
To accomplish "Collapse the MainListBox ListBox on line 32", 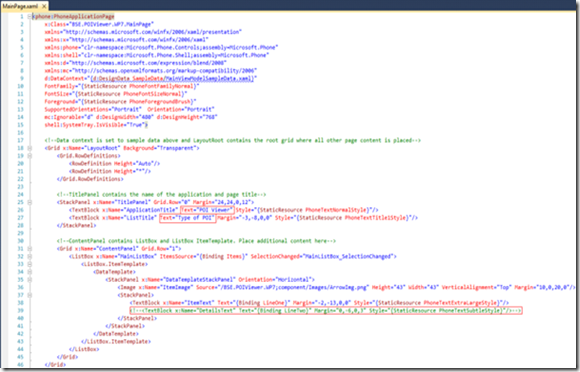I will [30, 257].
